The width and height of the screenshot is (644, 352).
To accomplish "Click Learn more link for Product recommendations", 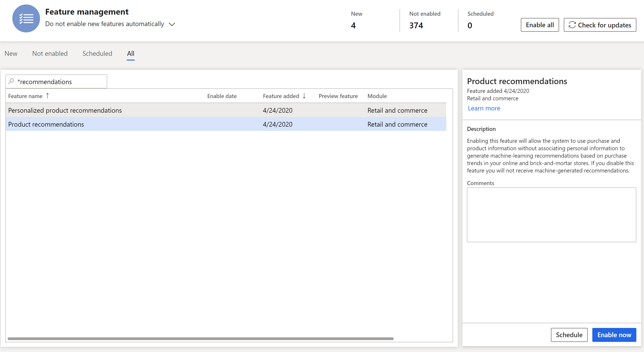I will [483, 108].
